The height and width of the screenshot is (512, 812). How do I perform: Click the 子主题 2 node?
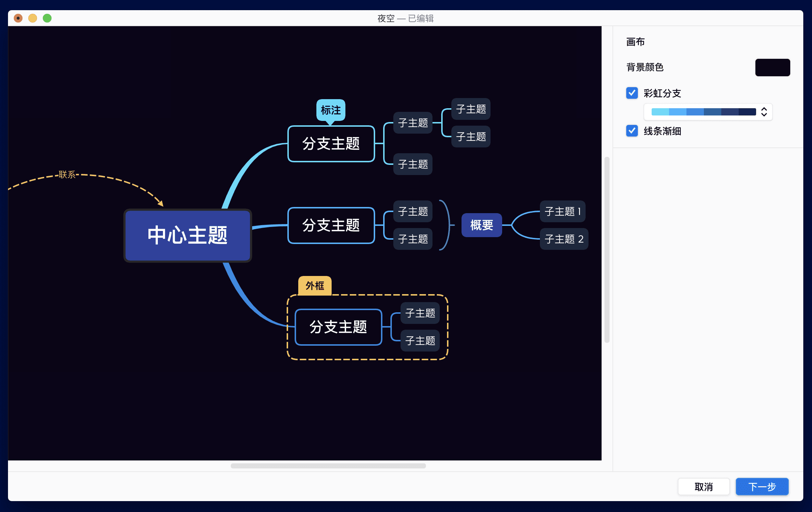[563, 239]
